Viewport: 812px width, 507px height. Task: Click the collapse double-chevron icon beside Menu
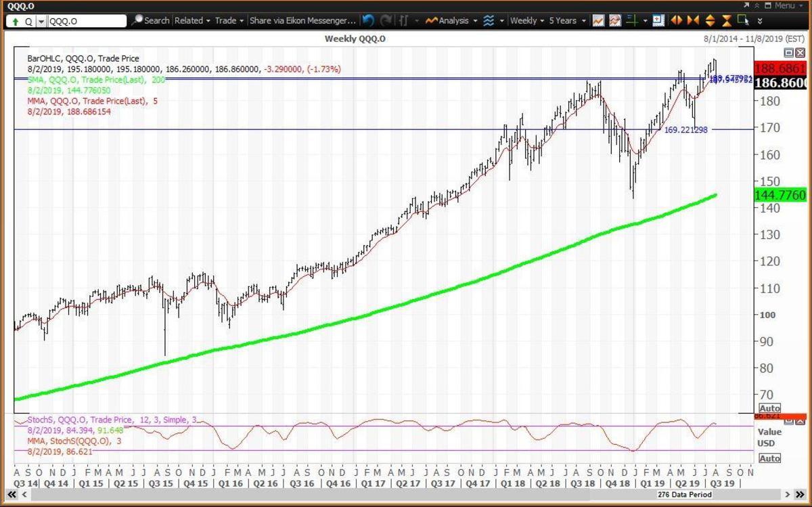pyautogui.click(x=757, y=5)
